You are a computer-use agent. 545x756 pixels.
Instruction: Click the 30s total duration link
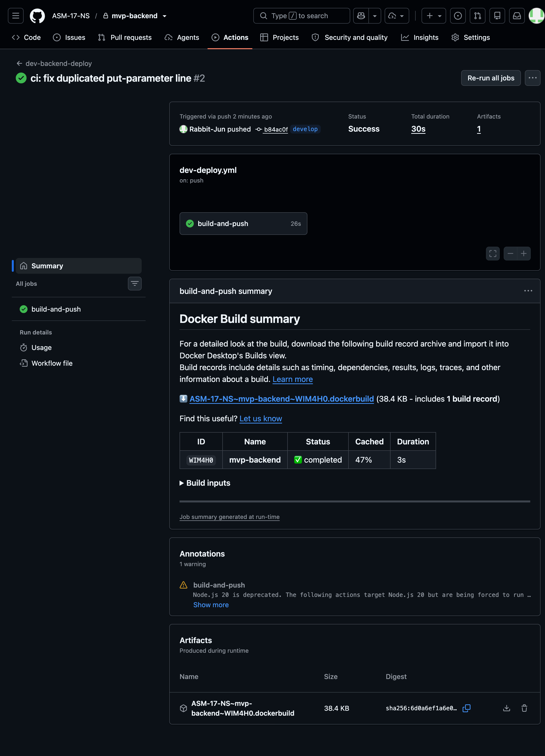(418, 129)
